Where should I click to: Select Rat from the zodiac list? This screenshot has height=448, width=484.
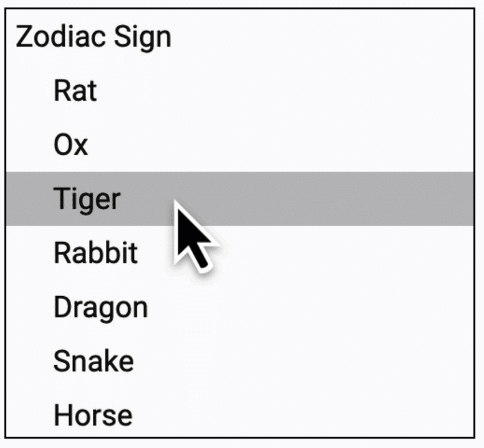pyautogui.click(x=75, y=91)
